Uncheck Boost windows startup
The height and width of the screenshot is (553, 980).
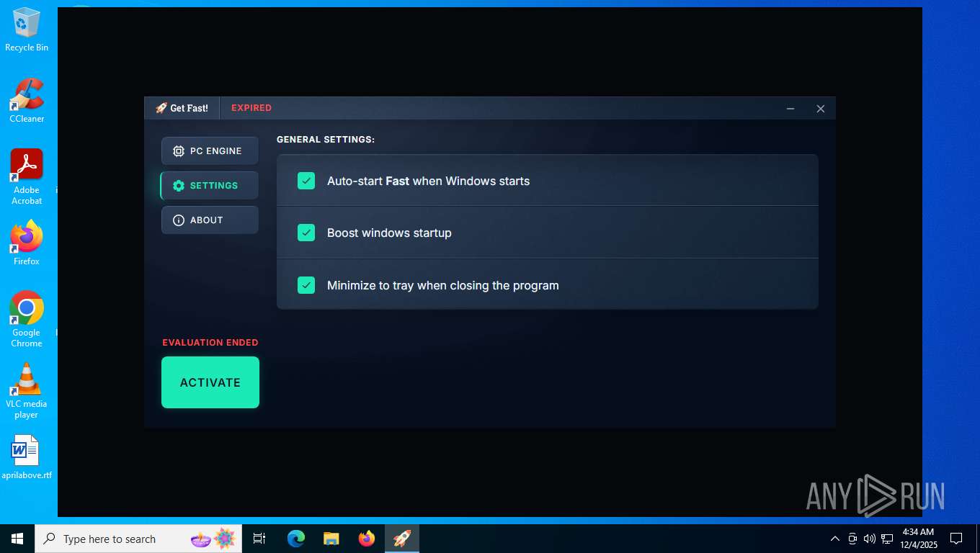pos(306,233)
